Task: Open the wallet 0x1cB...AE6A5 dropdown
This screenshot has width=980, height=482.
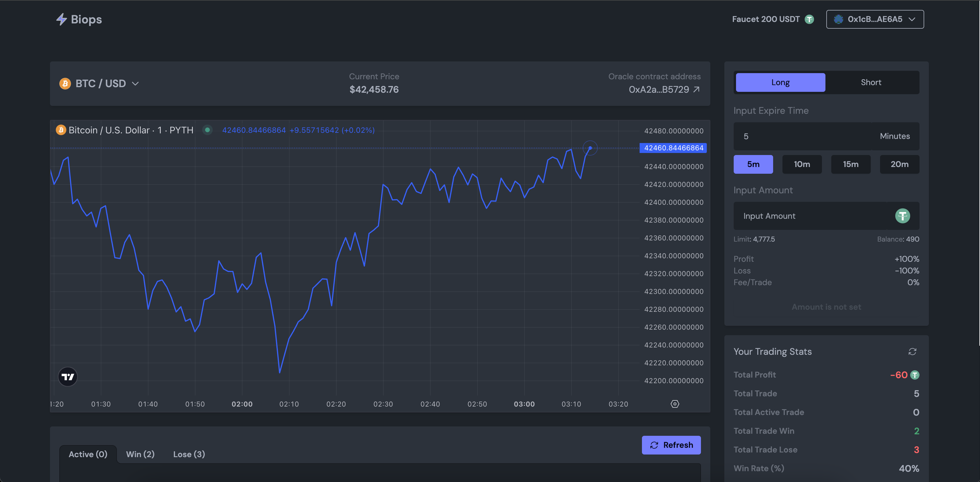Action: 875,19
